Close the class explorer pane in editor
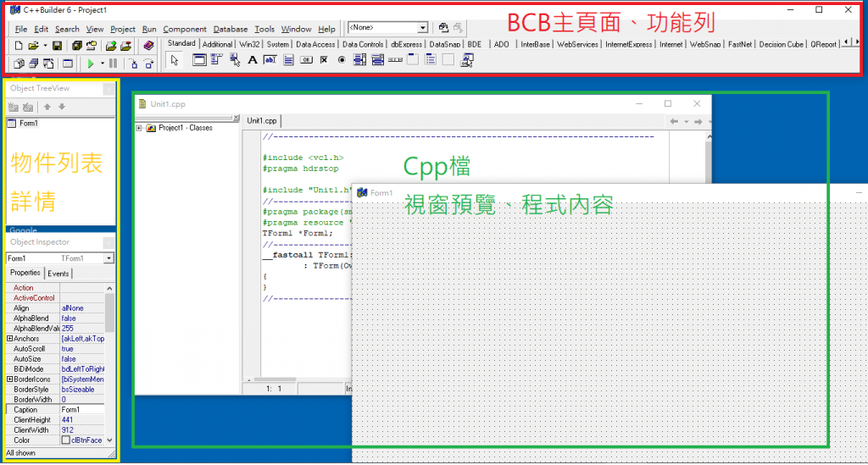 pos(236,118)
